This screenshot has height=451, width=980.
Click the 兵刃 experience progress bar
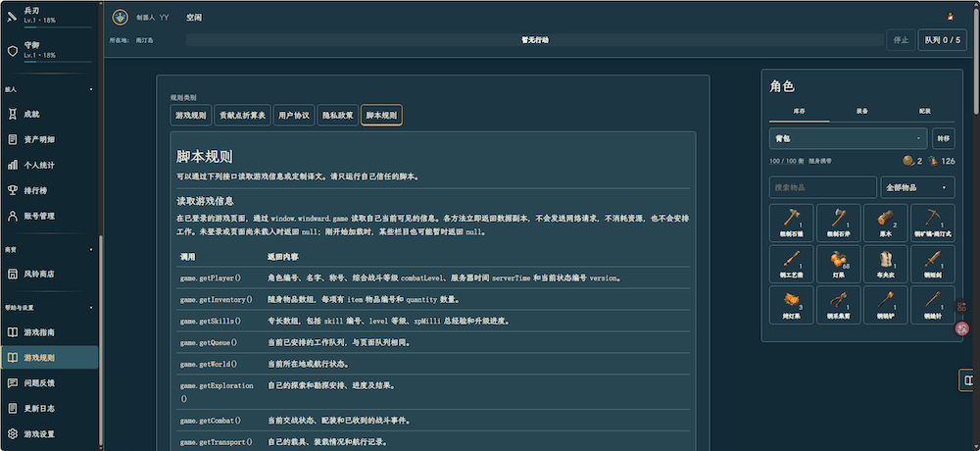pyautogui.click(x=58, y=27)
